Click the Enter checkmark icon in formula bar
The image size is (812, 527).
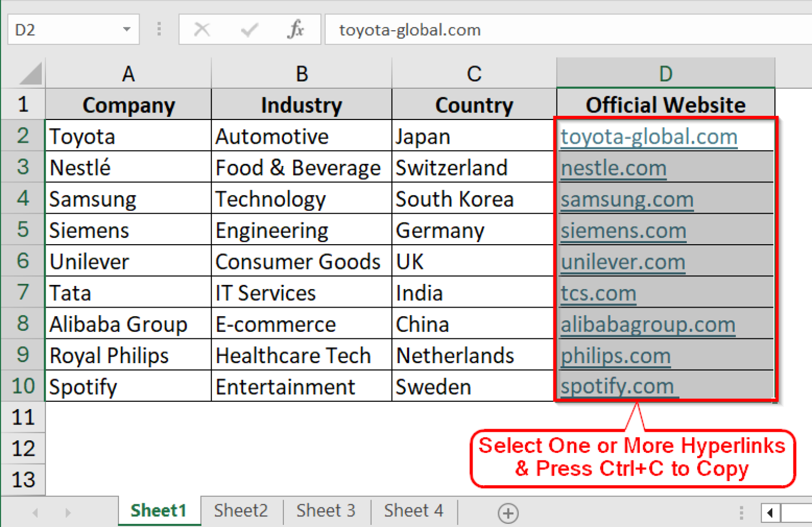point(248,29)
